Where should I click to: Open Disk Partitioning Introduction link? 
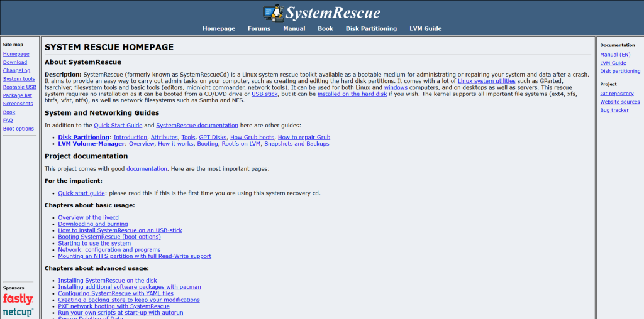coord(130,138)
